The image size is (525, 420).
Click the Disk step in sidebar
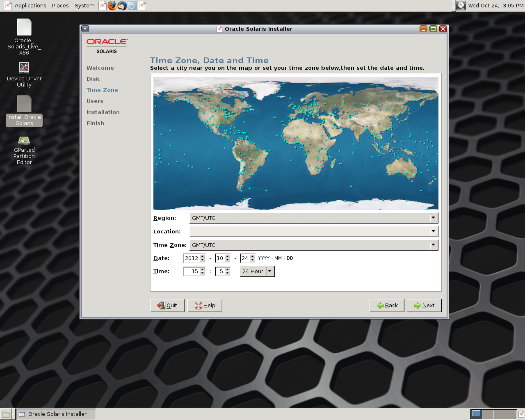coord(93,79)
